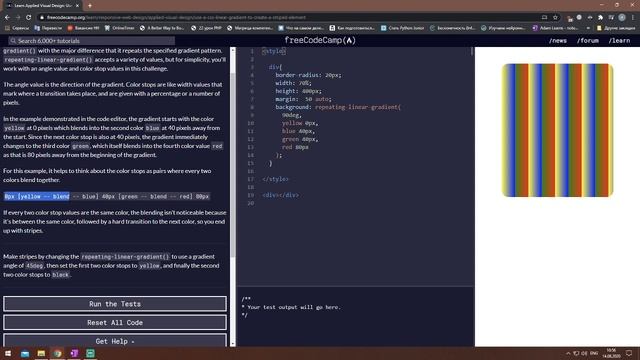The height and width of the screenshot is (360, 640).
Task: Click the freeCodeCamp logo
Action: pyautogui.click(x=320, y=40)
